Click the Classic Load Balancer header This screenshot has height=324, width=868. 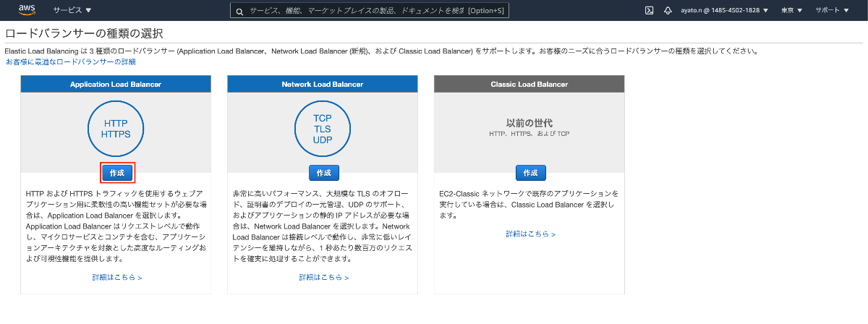[x=529, y=84]
